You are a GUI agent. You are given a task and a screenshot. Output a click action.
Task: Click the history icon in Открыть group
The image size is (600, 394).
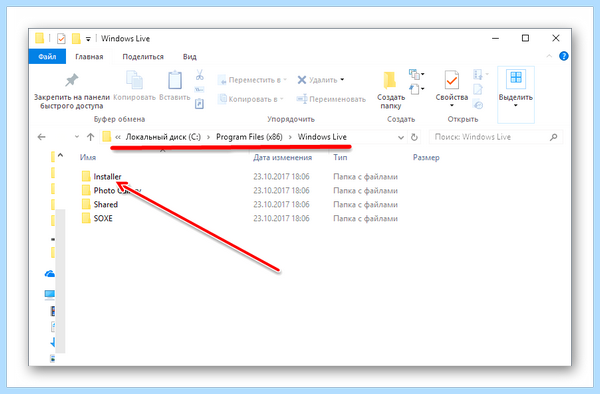pyautogui.click(x=478, y=104)
